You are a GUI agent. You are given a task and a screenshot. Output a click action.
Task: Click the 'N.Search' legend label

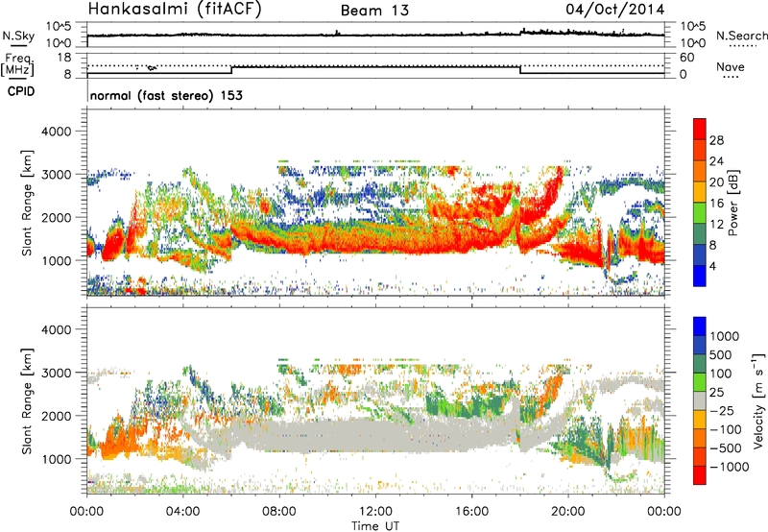click(x=741, y=36)
